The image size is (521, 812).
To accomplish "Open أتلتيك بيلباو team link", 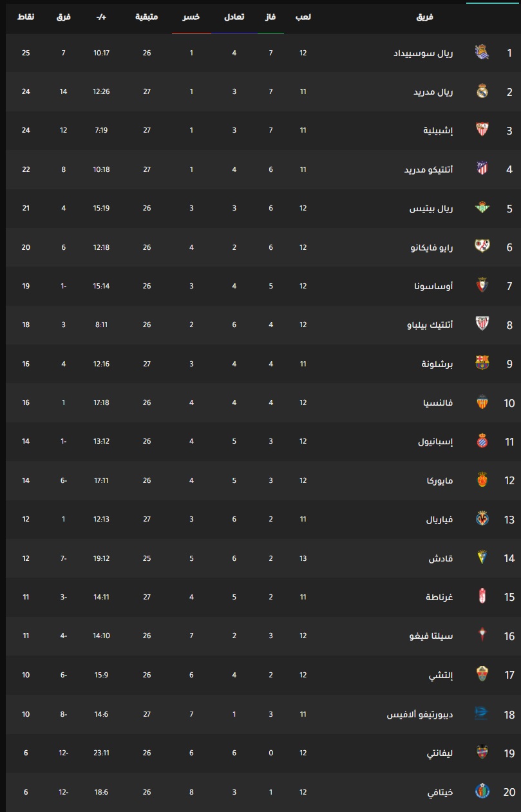I will pyautogui.click(x=431, y=325).
